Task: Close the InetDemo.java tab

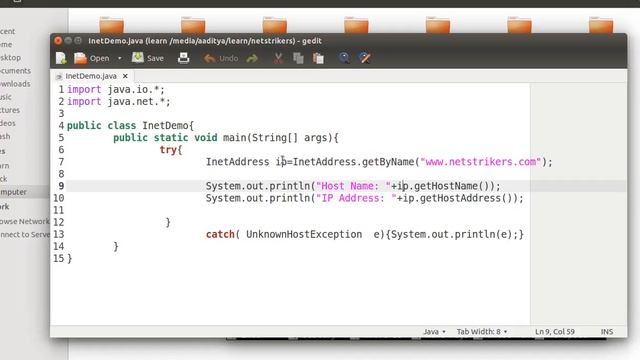Action: 125,76
